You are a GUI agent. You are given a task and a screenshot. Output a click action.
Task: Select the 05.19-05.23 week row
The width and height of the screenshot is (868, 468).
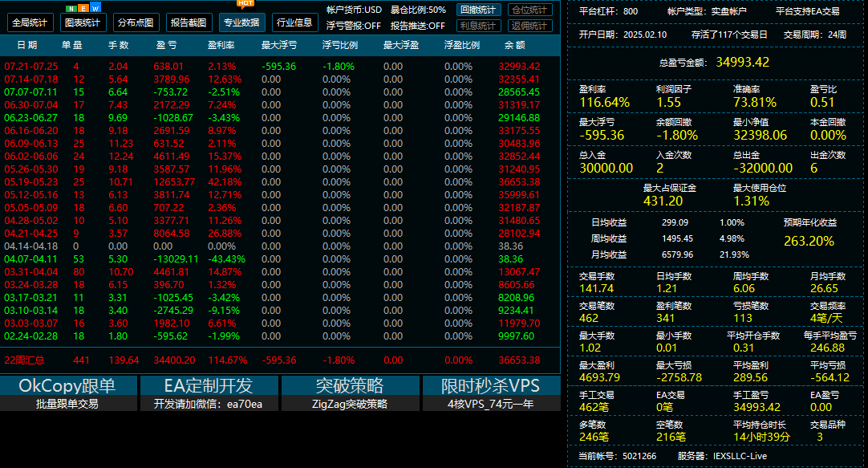point(279,182)
